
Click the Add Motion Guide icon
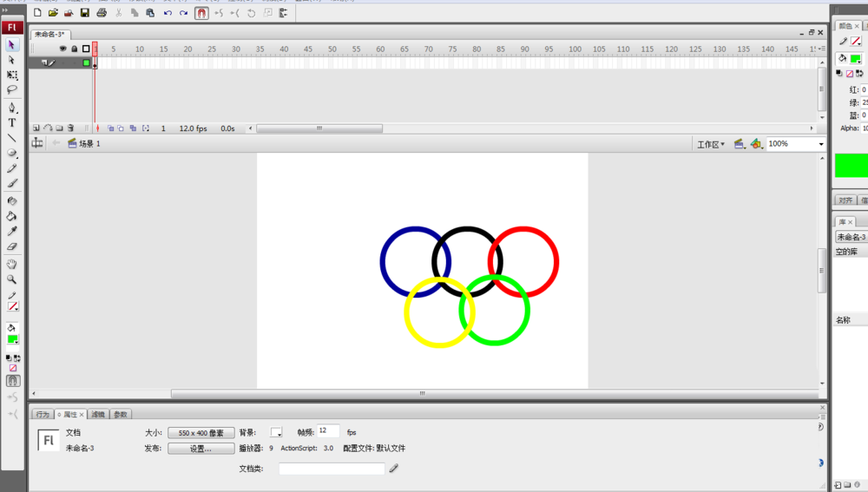48,128
